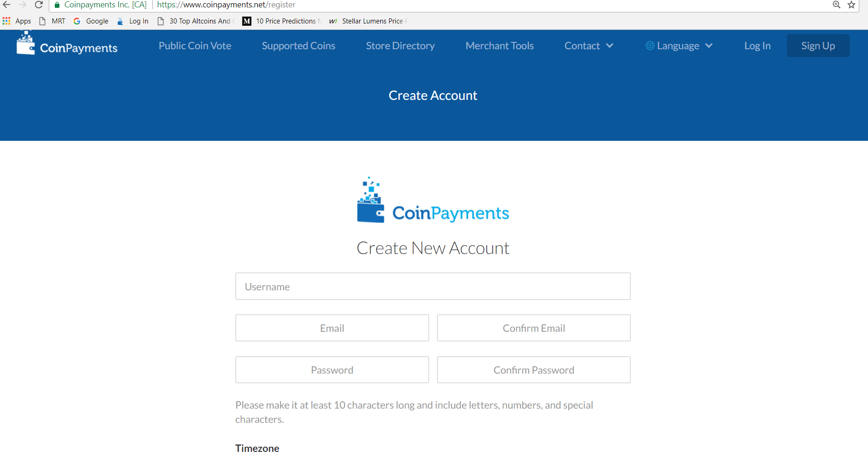
Task: Expand the Language dropdown chevron
Action: coord(709,46)
